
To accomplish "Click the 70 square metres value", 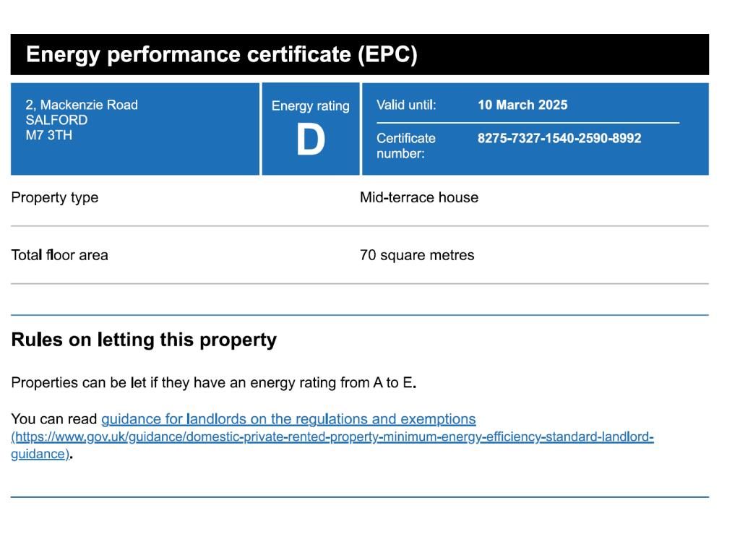I will point(417,255).
